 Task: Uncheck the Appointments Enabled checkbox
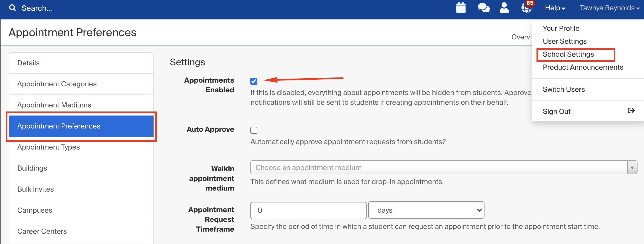pyautogui.click(x=254, y=81)
